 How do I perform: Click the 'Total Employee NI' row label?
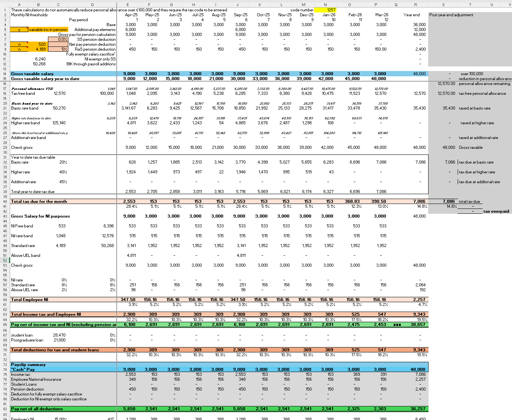pos(29,300)
